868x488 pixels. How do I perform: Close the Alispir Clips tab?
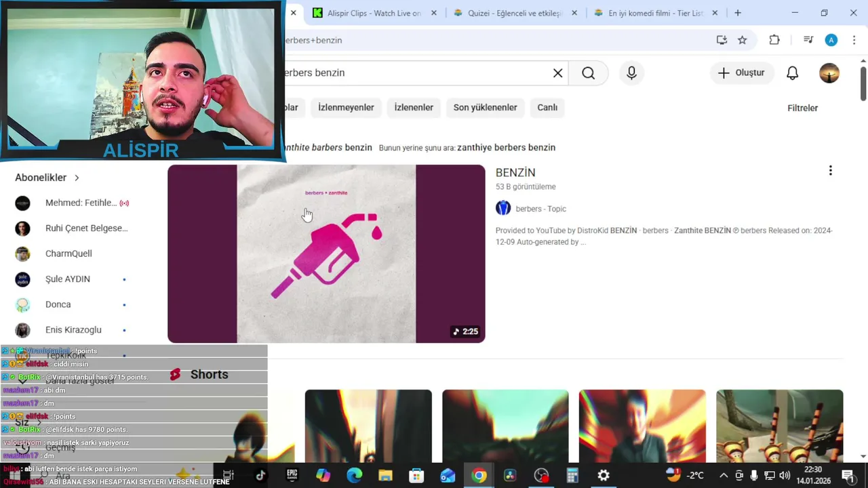click(434, 13)
